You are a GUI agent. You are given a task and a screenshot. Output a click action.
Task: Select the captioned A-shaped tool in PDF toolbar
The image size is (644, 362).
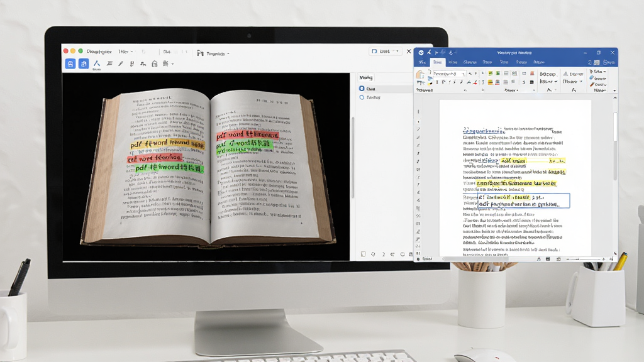click(96, 65)
